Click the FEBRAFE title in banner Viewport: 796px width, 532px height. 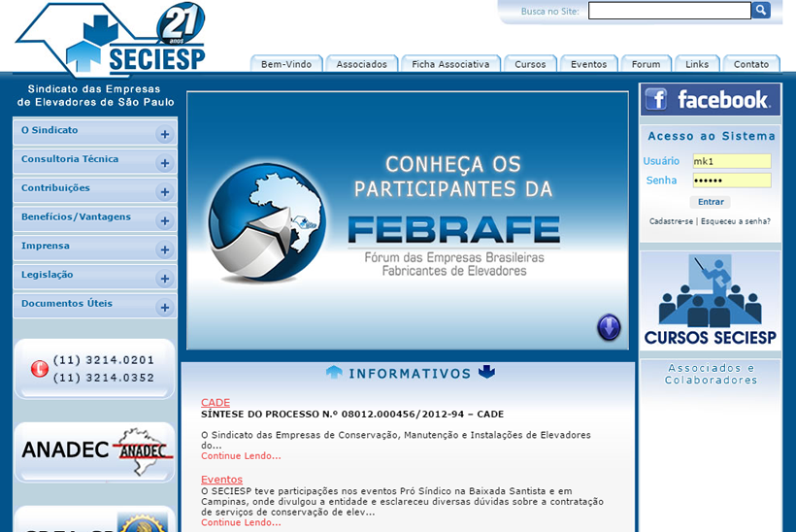[x=454, y=229]
